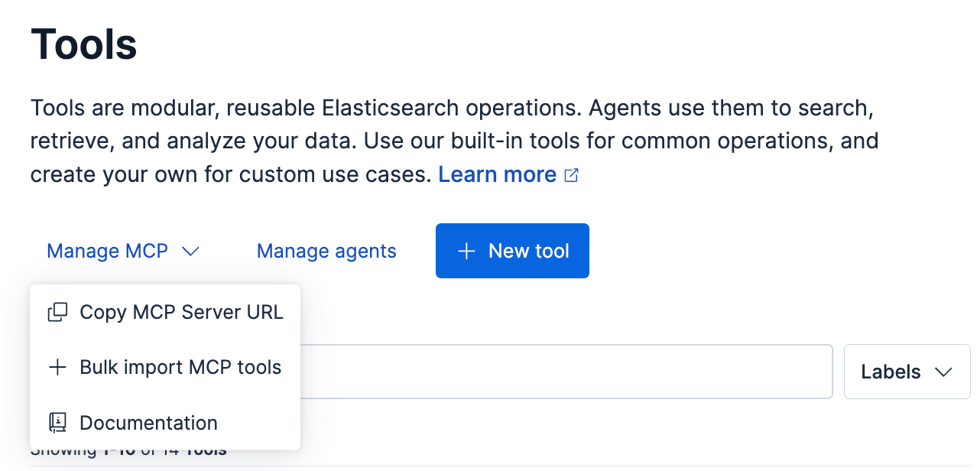The height and width of the screenshot is (471, 980).
Task: Go to Manage agents
Action: (x=326, y=251)
